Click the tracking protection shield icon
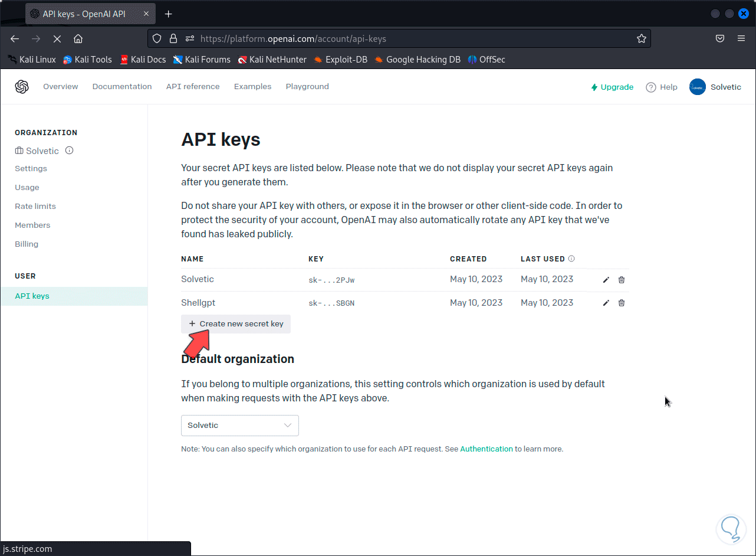Screen dimensions: 756x556 coord(157,38)
